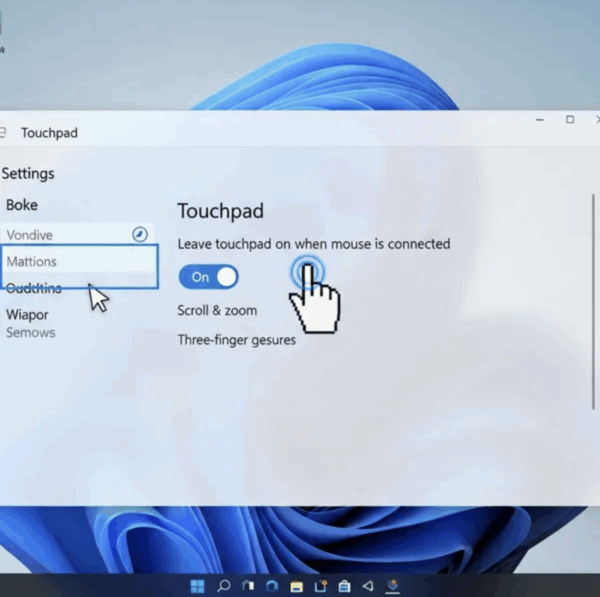The height and width of the screenshot is (597, 600).
Task: Turn off the touchpad On toggle
Action: 209,277
